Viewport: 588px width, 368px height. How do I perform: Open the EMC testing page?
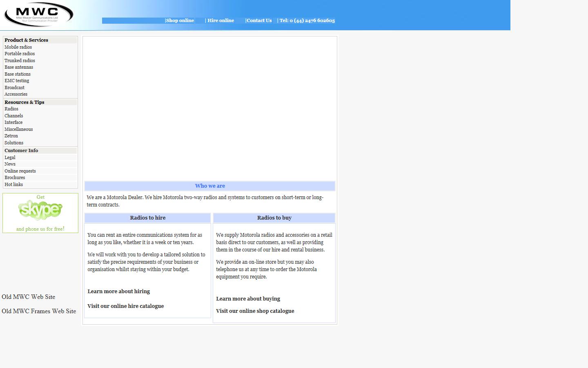pos(16,81)
